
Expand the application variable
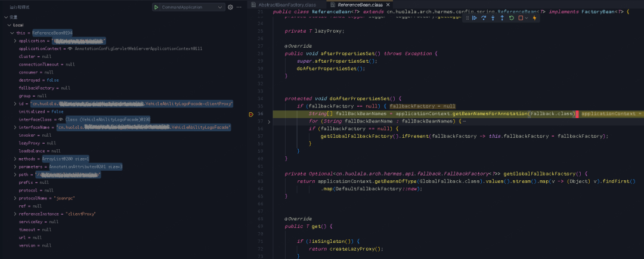[15, 41]
